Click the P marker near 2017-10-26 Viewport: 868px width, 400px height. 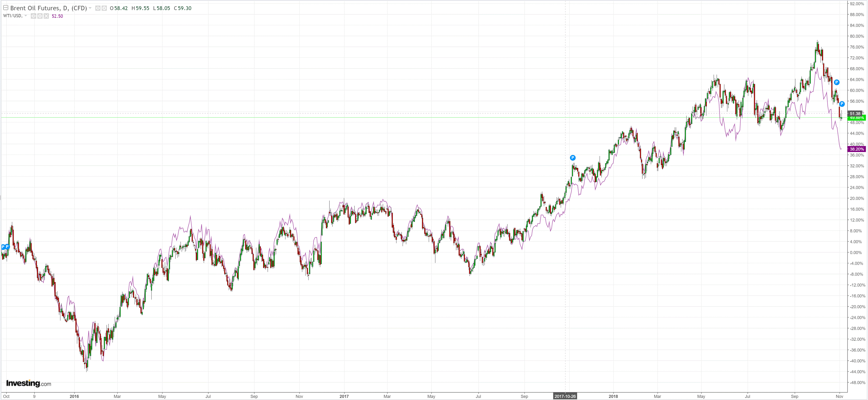pyautogui.click(x=572, y=158)
